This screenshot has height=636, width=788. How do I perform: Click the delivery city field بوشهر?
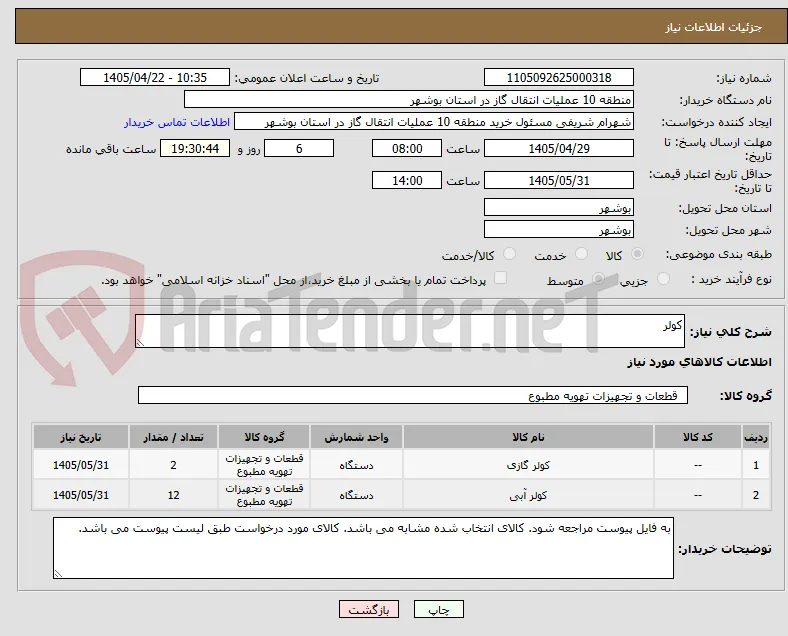559,230
